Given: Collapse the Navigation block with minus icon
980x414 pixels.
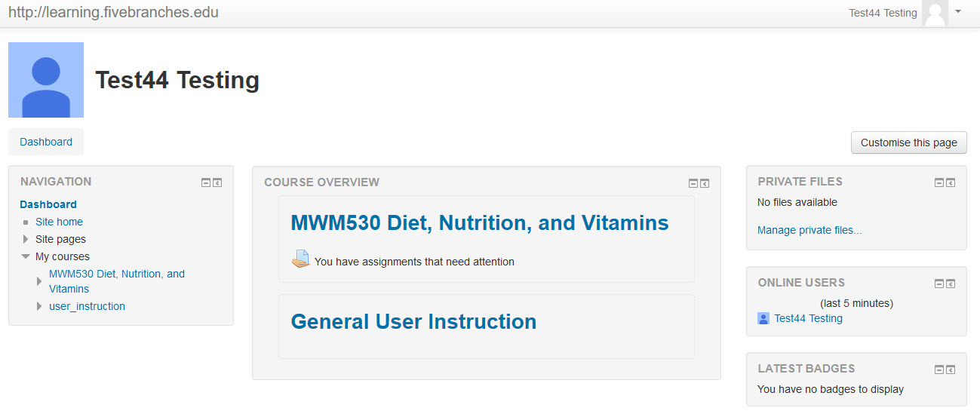Looking at the screenshot, I should pyautogui.click(x=206, y=182).
